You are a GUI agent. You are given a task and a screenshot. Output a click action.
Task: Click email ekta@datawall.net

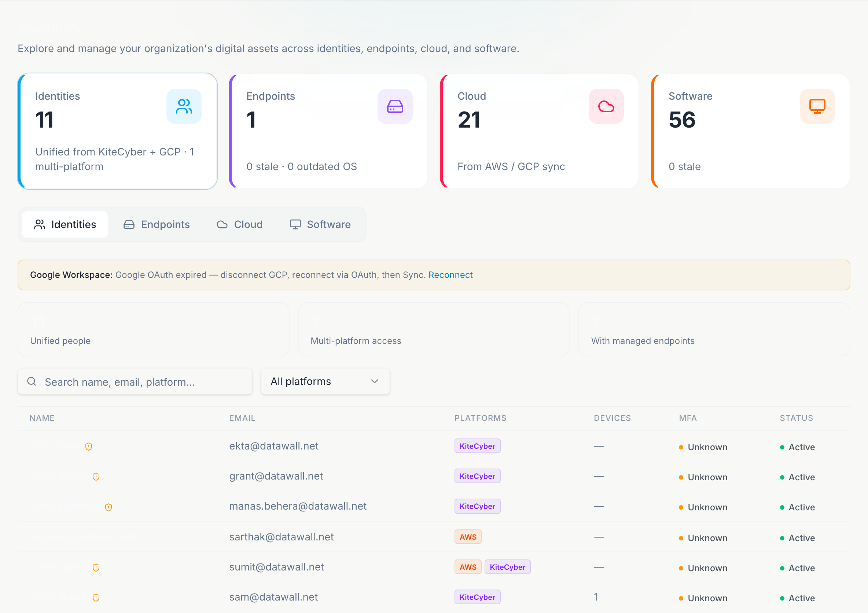coord(274,446)
